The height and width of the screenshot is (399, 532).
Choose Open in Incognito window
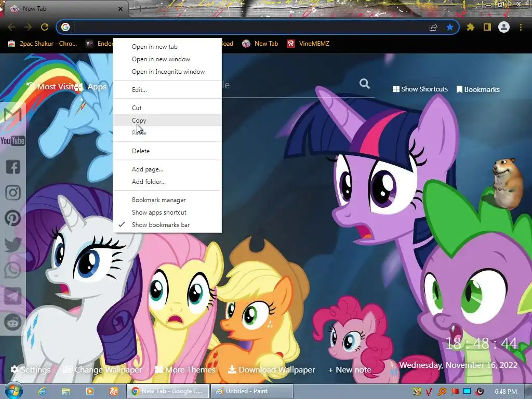coord(167,72)
